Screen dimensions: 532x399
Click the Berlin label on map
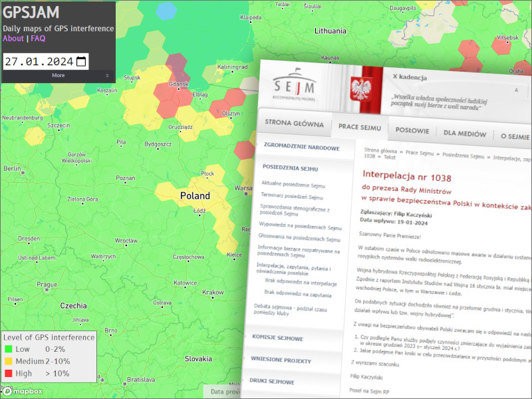pos(12,168)
